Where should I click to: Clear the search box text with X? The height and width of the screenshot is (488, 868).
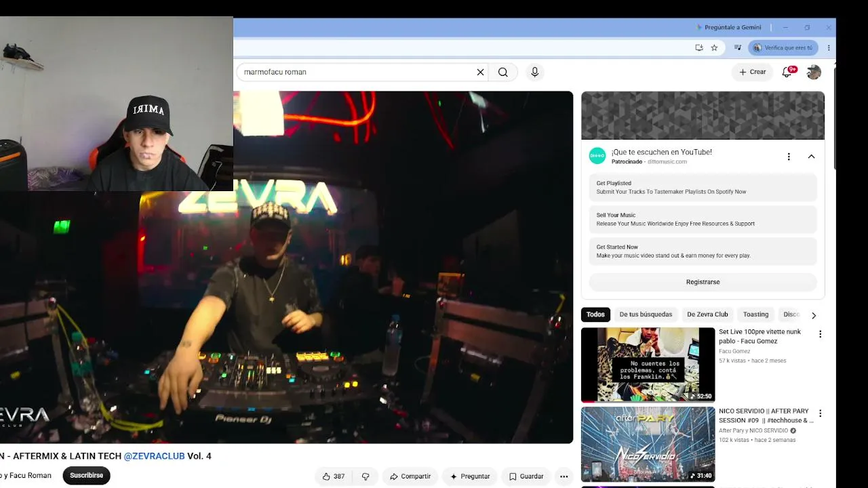[480, 72]
